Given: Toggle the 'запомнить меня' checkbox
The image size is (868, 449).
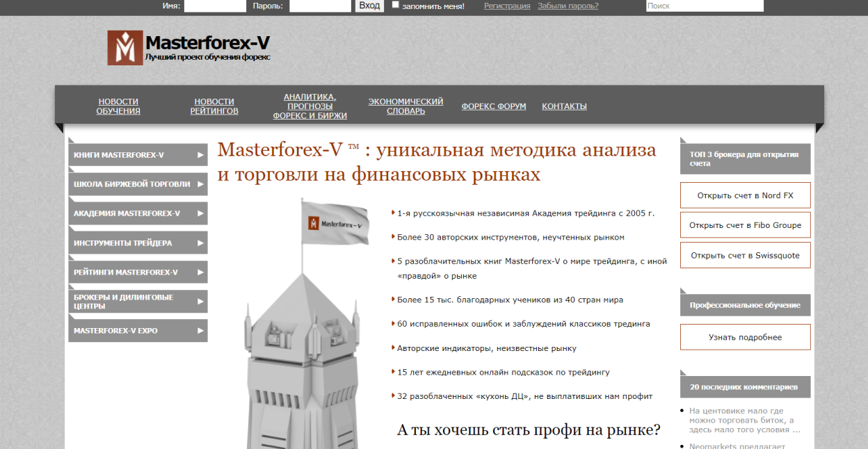Looking at the screenshot, I should [x=396, y=5].
